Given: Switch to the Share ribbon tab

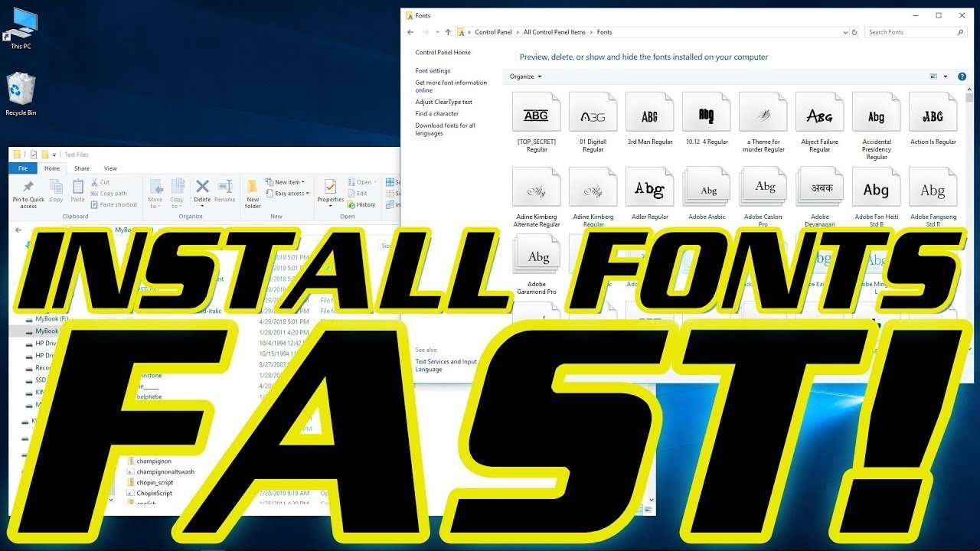Looking at the screenshot, I should coord(82,168).
